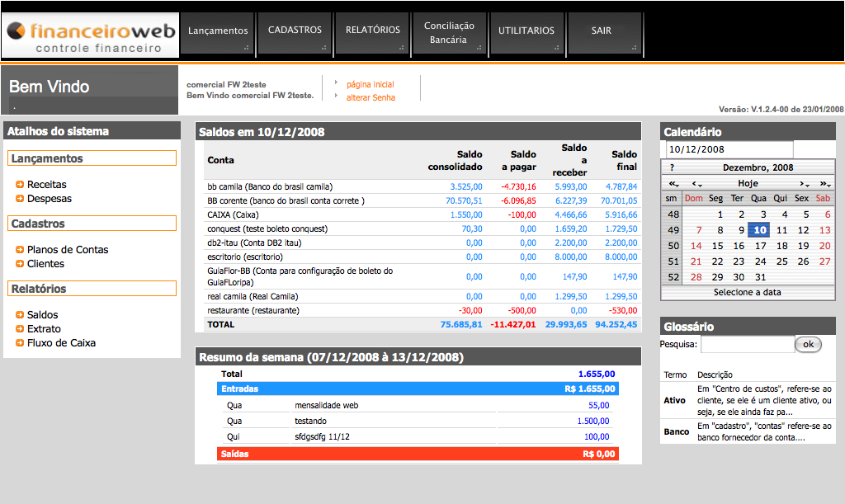
Task: Open Saldos report shortcut
Action: pos(43,314)
